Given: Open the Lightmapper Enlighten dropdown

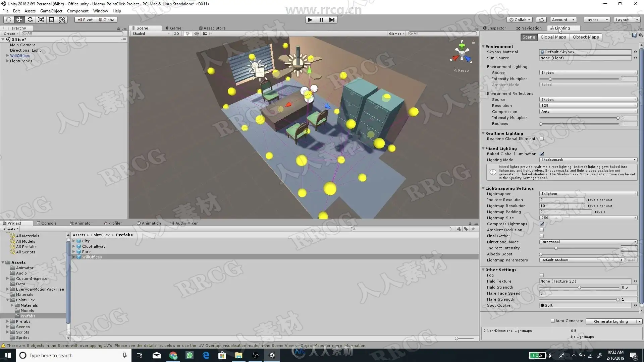Looking at the screenshot, I should tap(588, 194).
